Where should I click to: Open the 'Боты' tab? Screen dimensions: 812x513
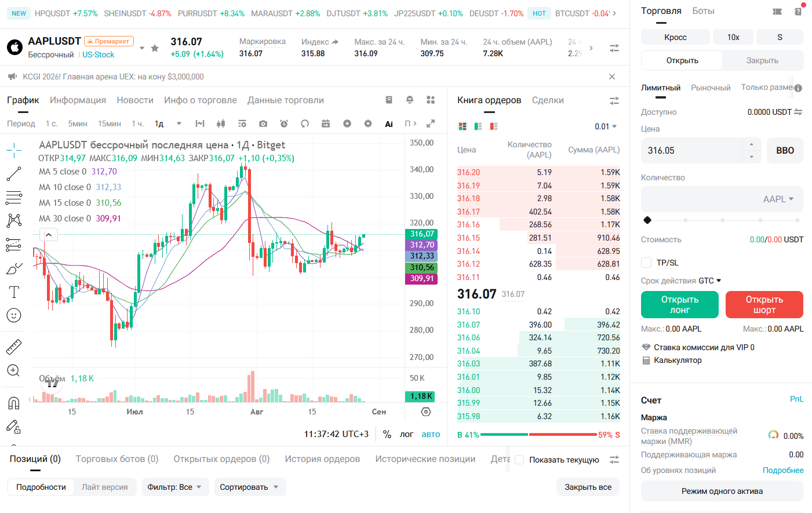703,11
